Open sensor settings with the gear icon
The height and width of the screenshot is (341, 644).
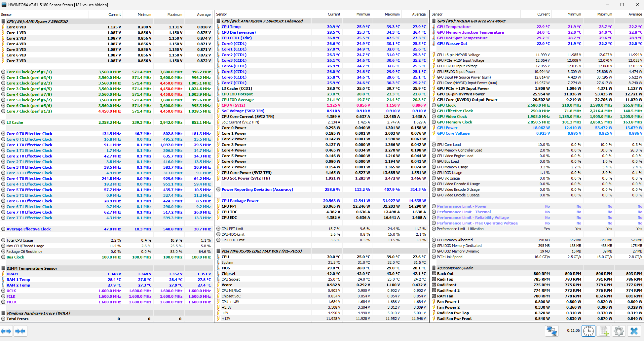pos(619,331)
